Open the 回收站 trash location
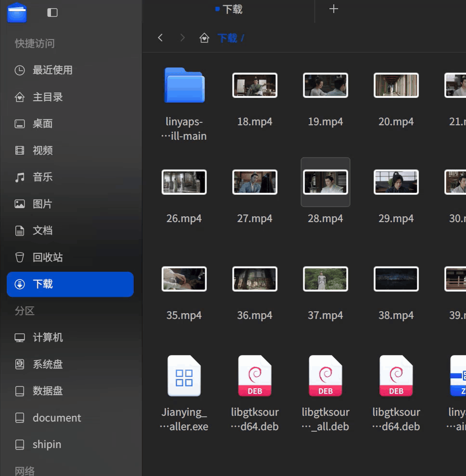Image resolution: width=466 pixels, height=476 pixels. coord(47,257)
